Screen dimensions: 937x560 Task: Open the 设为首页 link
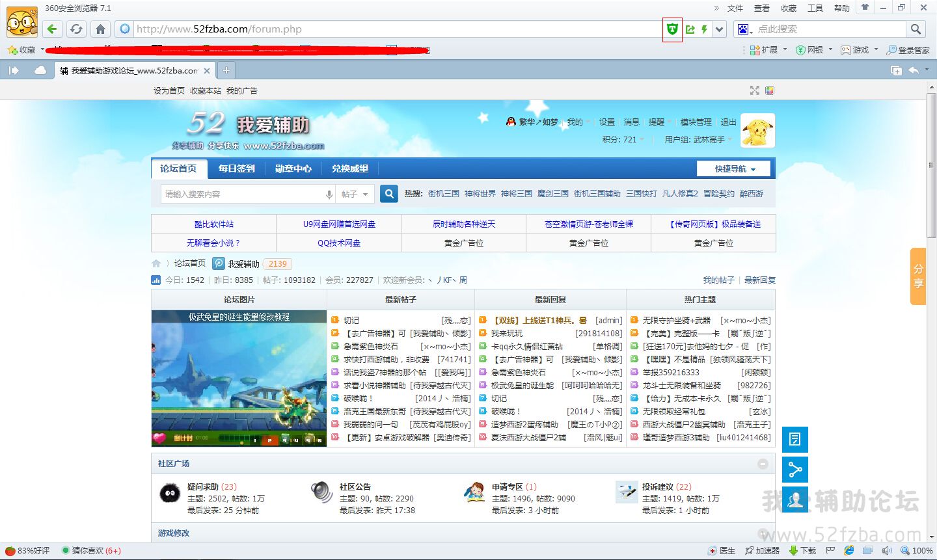[x=169, y=90]
